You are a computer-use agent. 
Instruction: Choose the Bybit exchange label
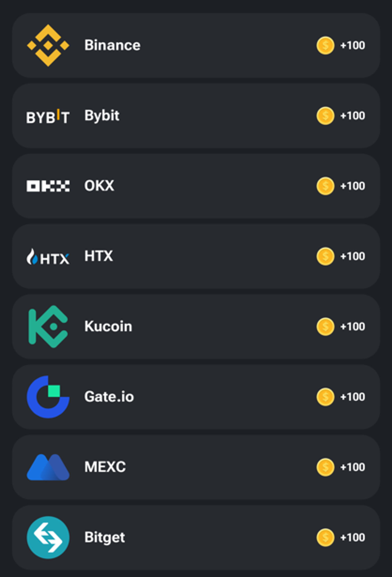pyautogui.click(x=102, y=116)
